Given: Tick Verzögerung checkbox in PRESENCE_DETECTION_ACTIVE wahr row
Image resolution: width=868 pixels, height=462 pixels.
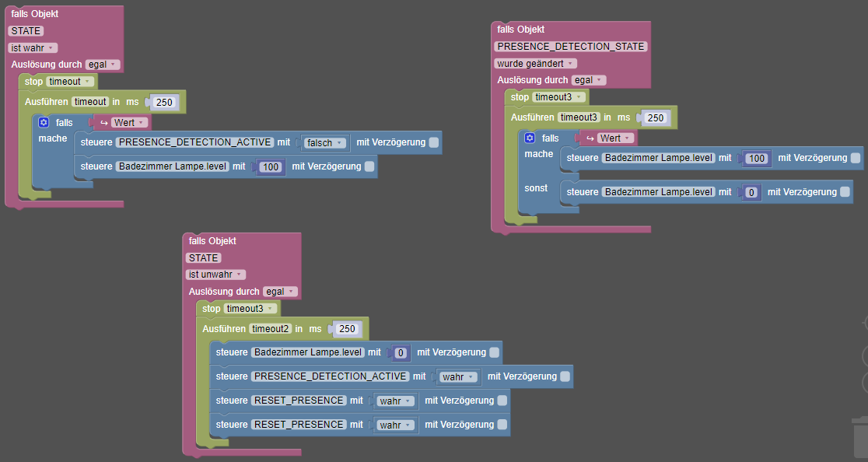Looking at the screenshot, I should pyautogui.click(x=565, y=376).
